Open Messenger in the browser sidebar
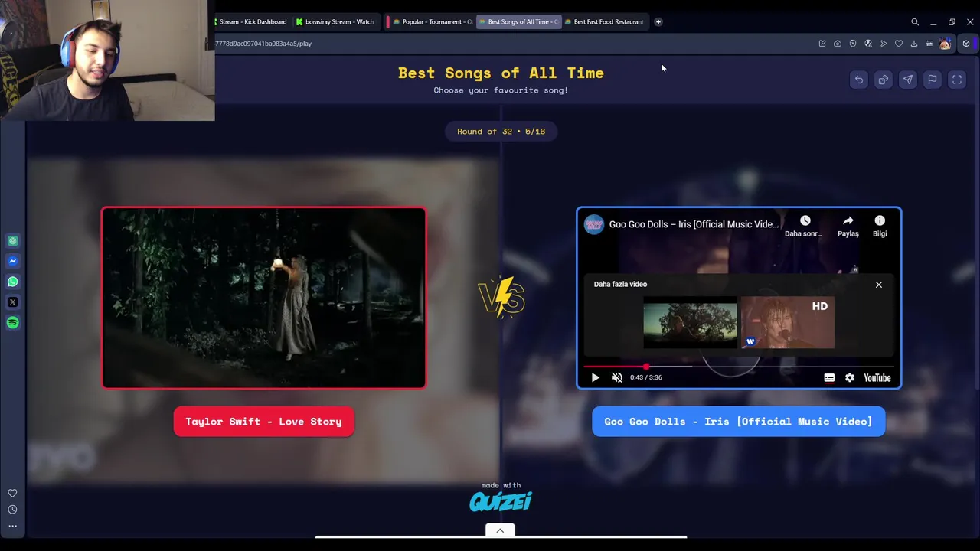The image size is (980, 551). click(x=12, y=261)
